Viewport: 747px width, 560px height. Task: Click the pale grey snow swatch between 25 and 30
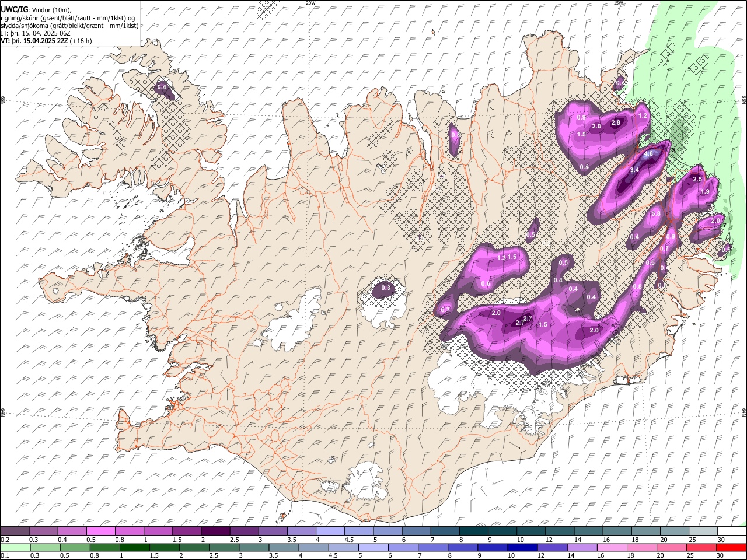click(x=703, y=531)
